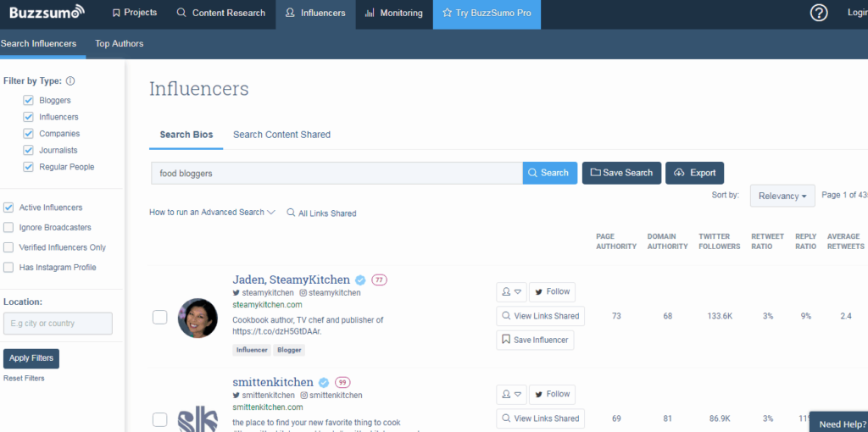Viewport: 868px width, 432px height.
Task: Open the Relevancy sort dropdown
Action: pos(782,196)
